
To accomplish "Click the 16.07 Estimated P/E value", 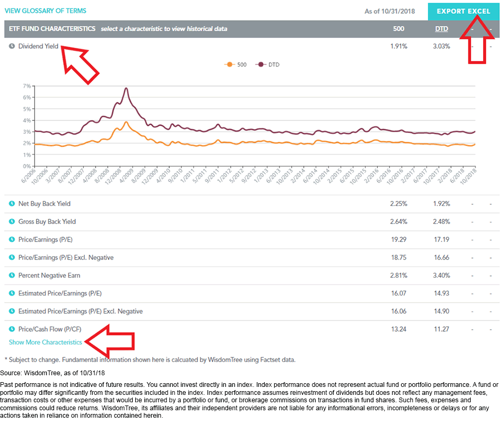I will (x=398, y=293).
